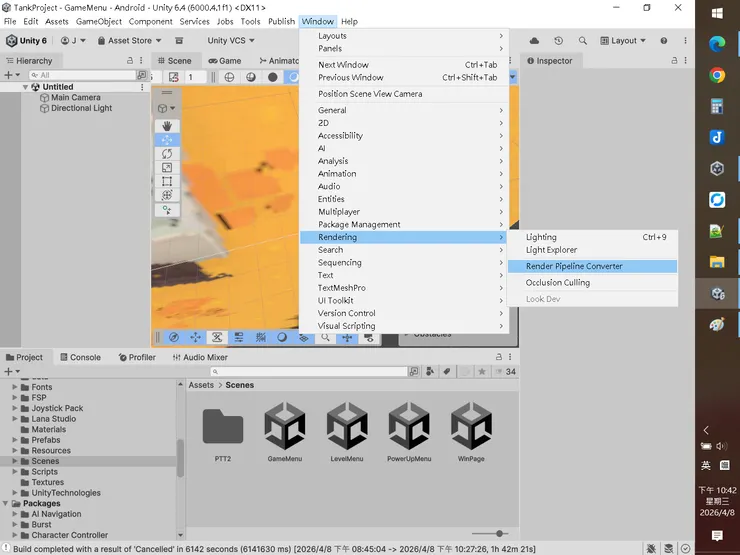Viewport: 740px width, 555px height.
Task: Click the Assets breadcrumb link
Action: coord(201,385)
